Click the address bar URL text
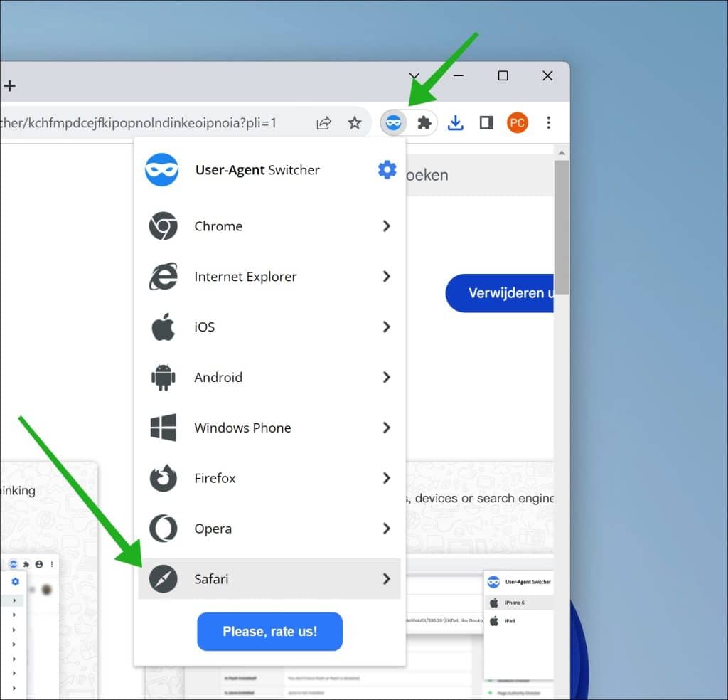This screenshot has height=700, width=728. pos(139,123)
